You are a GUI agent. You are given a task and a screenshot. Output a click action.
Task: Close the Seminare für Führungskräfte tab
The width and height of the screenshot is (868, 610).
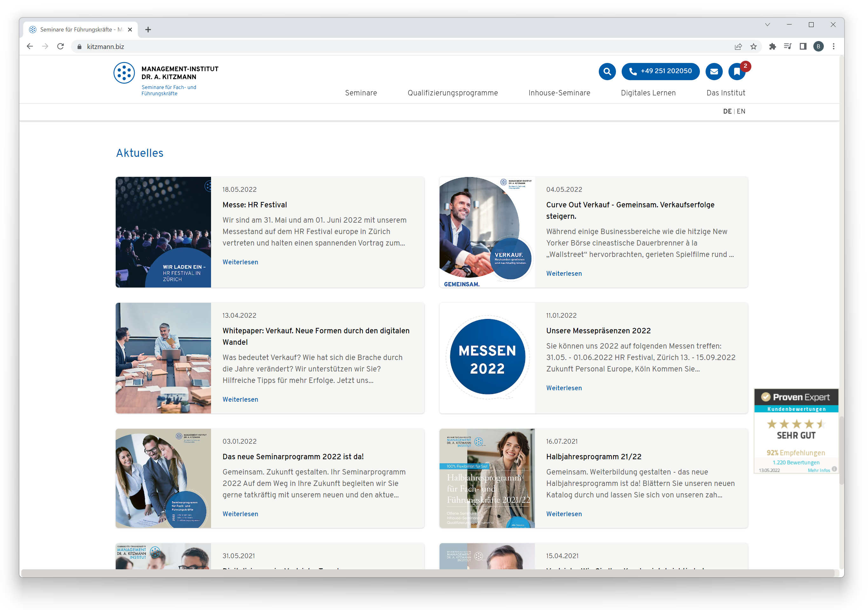130,30
